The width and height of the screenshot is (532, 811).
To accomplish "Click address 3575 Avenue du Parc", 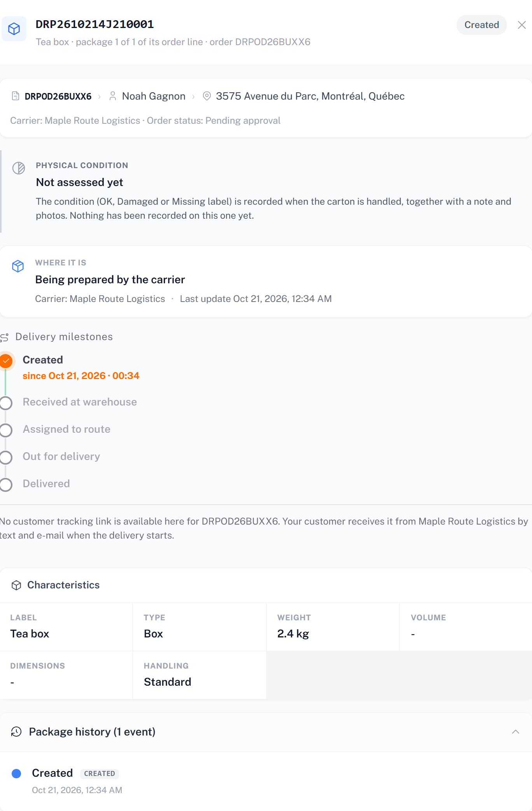I will (310, 96).
